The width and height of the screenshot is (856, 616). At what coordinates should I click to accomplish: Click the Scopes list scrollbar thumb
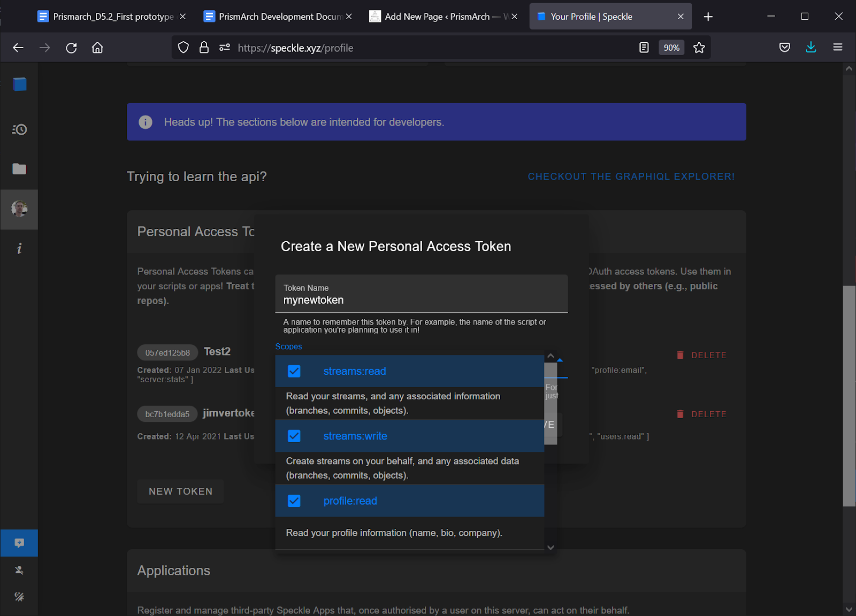pos(551,404)
